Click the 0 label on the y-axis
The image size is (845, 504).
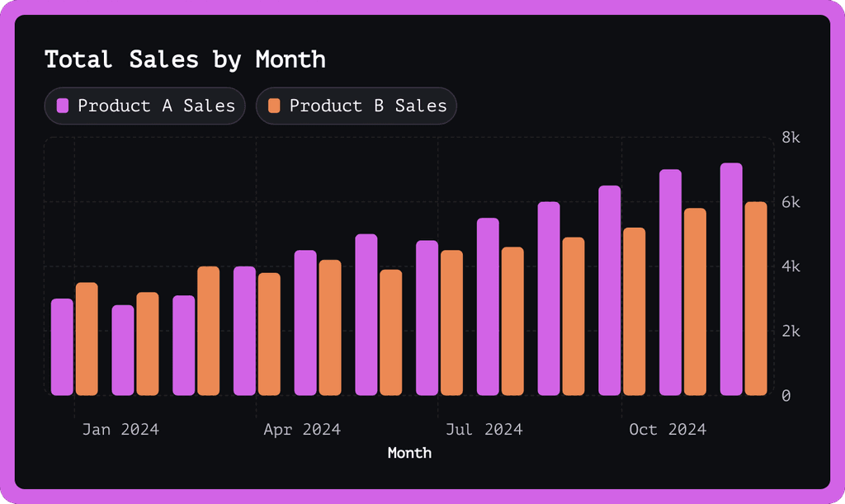[x=785, y=394]
